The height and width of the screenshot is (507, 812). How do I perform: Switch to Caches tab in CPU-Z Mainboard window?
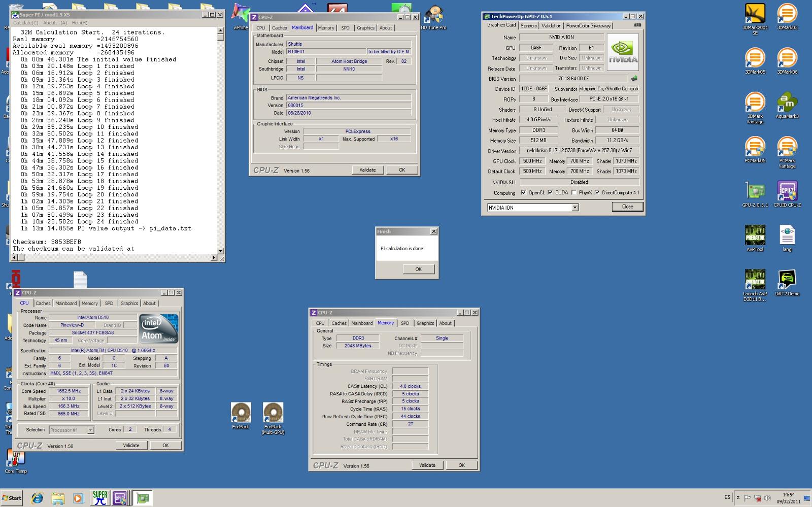coord(279,28)
